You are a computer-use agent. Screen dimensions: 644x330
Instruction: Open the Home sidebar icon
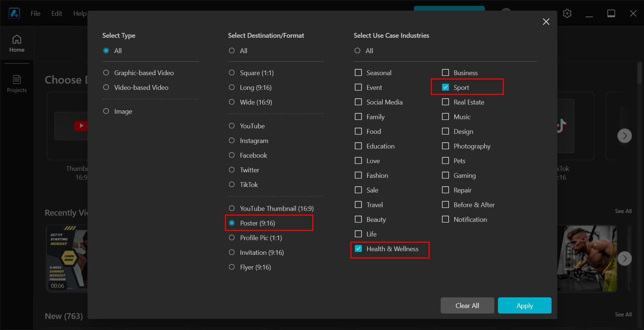pos(17,44)
